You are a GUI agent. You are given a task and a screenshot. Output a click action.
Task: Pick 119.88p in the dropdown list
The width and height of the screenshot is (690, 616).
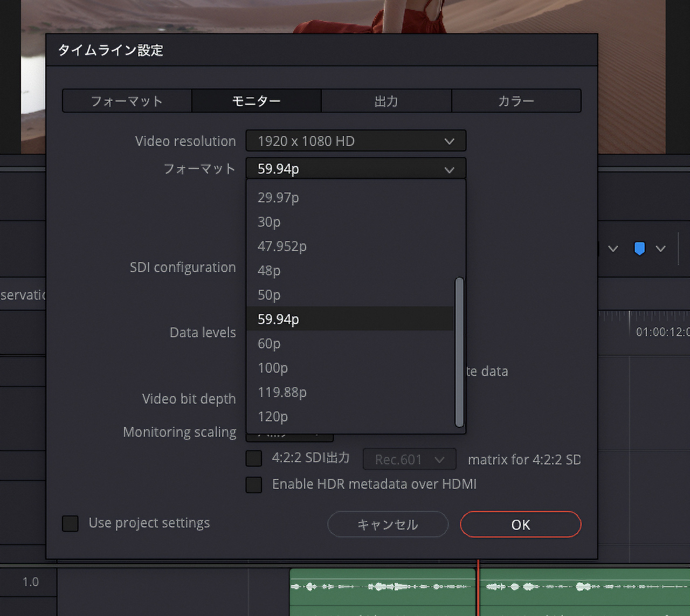282,392
